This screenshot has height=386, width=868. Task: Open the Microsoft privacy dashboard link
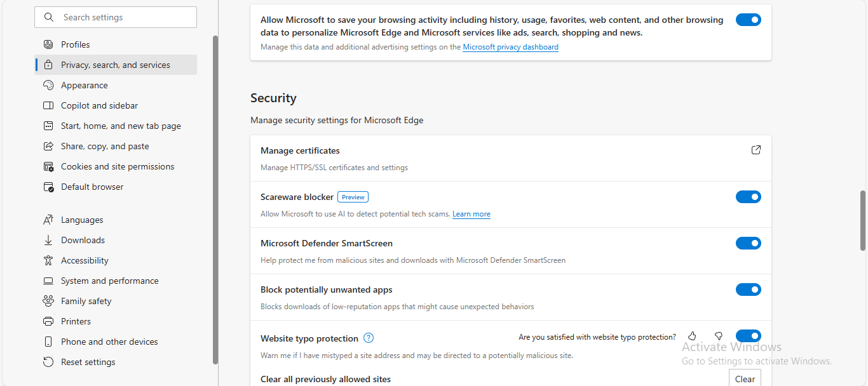click(510, 47)
